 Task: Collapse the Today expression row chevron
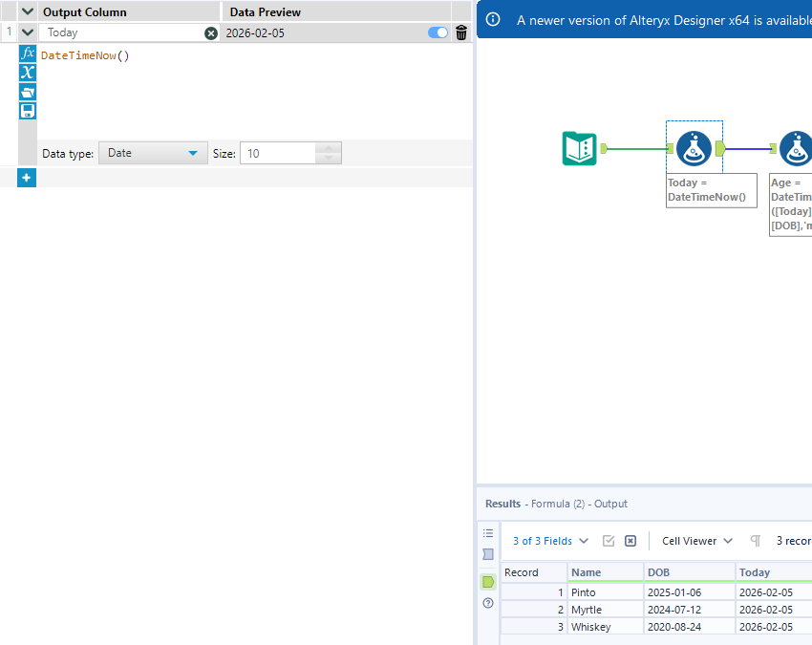(x=28, y=32)
